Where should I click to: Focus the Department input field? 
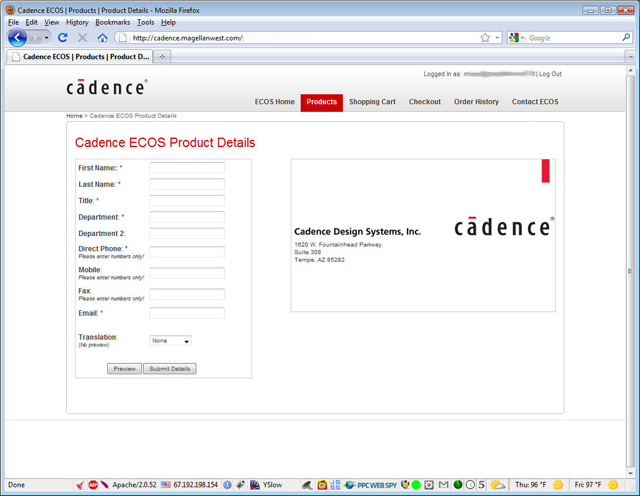pyautogui.click(x=187, y=217)
